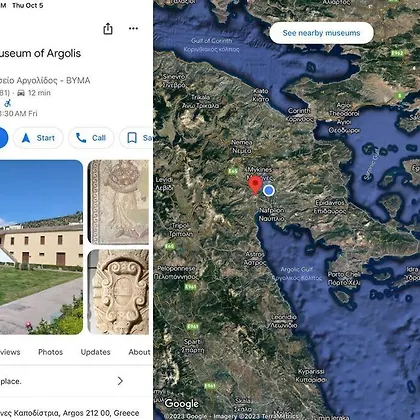Open the three-dot more options menu
The height and width of the screenshot is (420, 420).
[133, 28]
